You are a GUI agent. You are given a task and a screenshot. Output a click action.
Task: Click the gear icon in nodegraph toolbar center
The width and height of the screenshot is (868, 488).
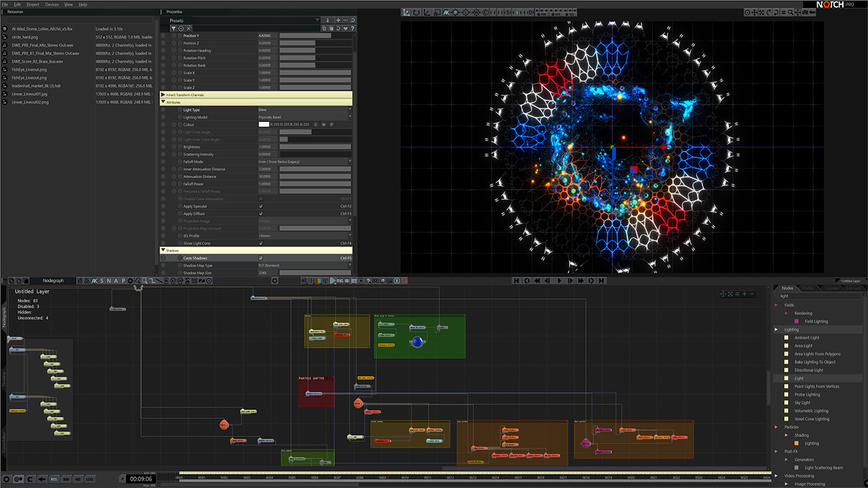coord(275,281)
